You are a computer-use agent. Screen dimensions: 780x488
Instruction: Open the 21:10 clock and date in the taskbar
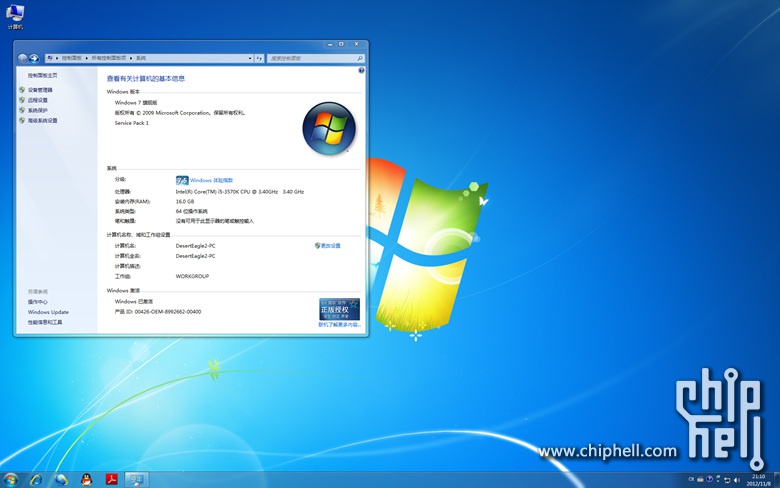click(x=758, y=480)
